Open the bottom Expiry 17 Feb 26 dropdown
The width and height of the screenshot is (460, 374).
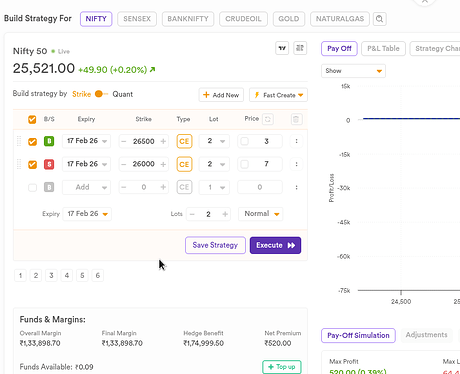point(87,214)
